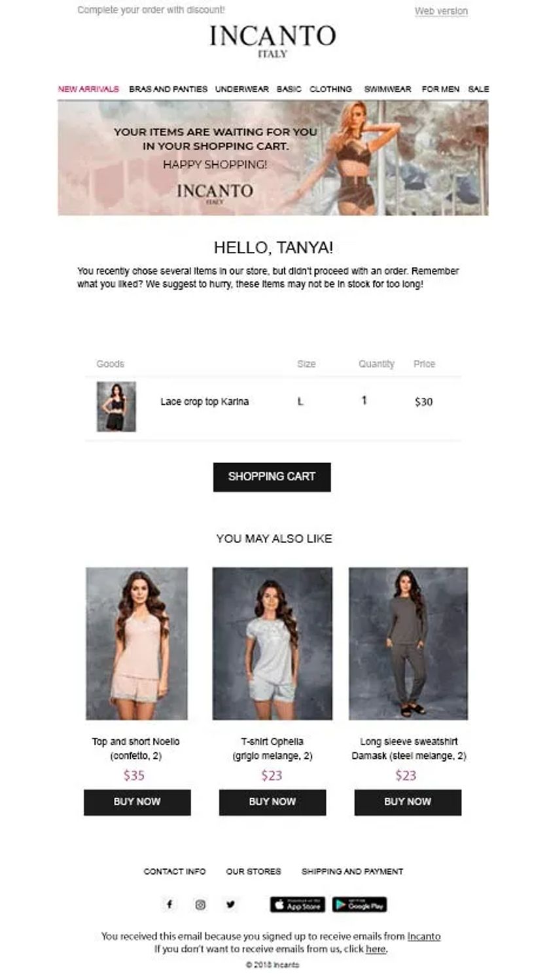Open the Instagram icon in footer
The image size is (547, 980).
(x=200, y=904)
